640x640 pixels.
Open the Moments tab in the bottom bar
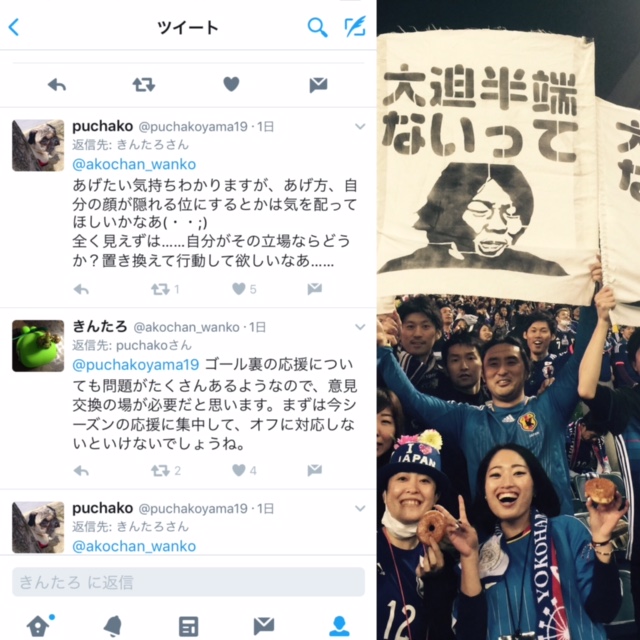pyautogui.click(x=189, y=626)
